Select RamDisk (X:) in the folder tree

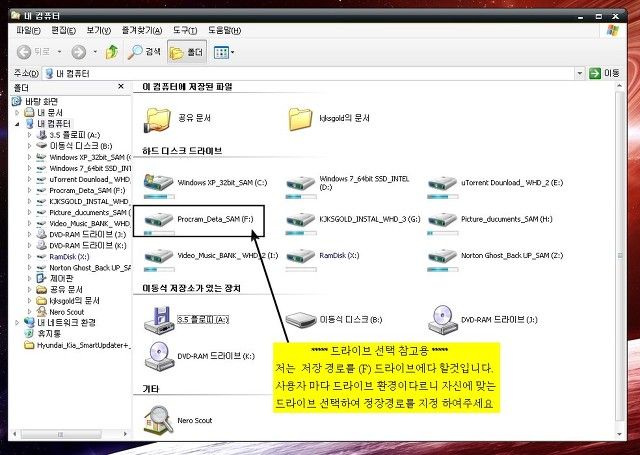coord(69,257)
